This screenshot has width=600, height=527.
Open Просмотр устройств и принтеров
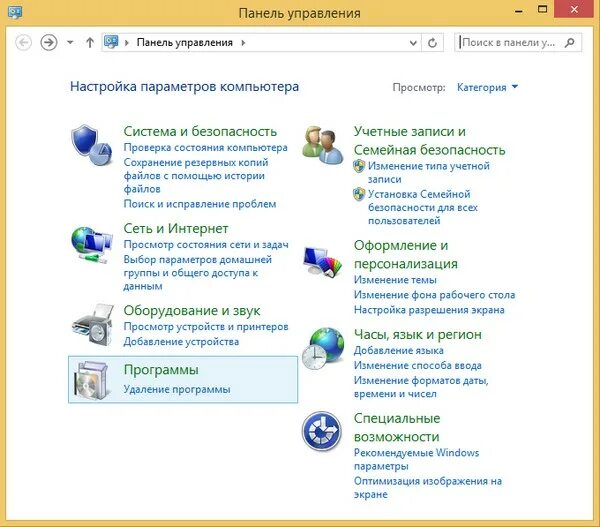(206, 327)
